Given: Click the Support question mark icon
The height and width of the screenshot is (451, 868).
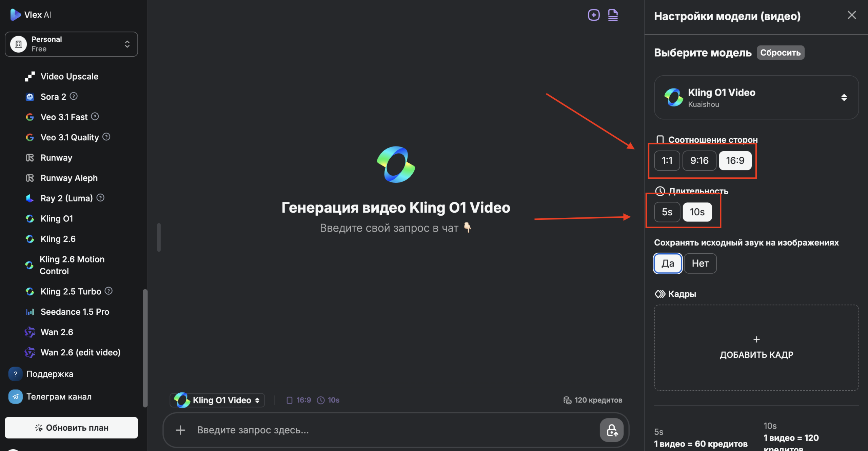Looking at the screenshot, I should click(x=15, y=374).
